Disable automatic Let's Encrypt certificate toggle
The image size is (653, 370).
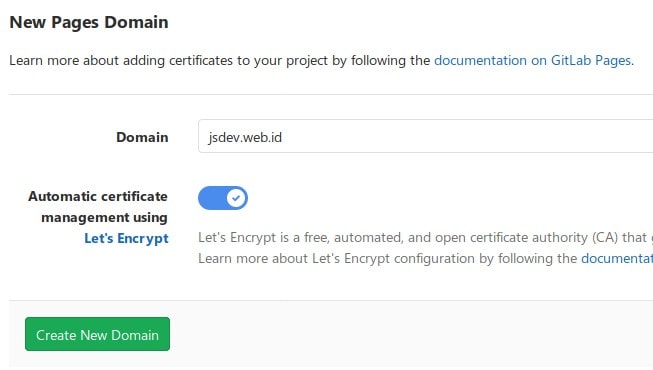pyautogui.click(x=223, y=198)
